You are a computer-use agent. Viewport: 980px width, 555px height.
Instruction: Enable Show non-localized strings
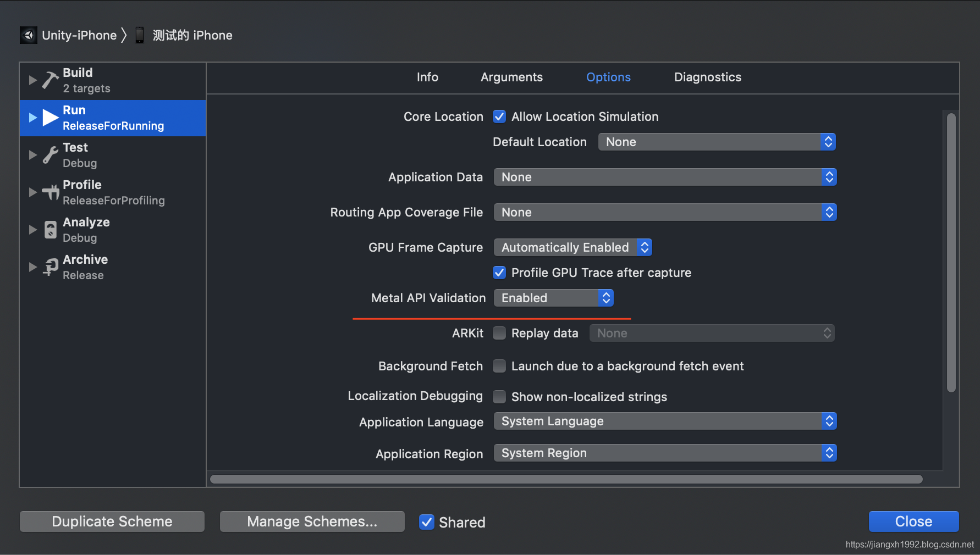pyautogui.click(x=499, y=397)
